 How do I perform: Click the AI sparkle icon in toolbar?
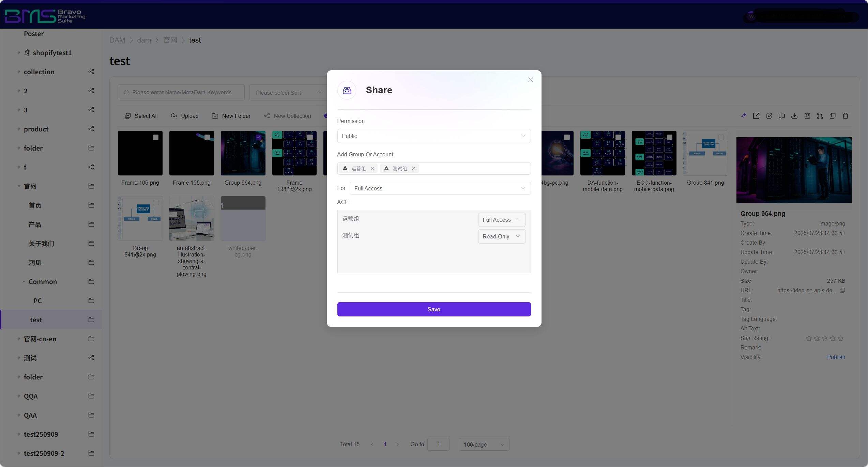[743, 116]
